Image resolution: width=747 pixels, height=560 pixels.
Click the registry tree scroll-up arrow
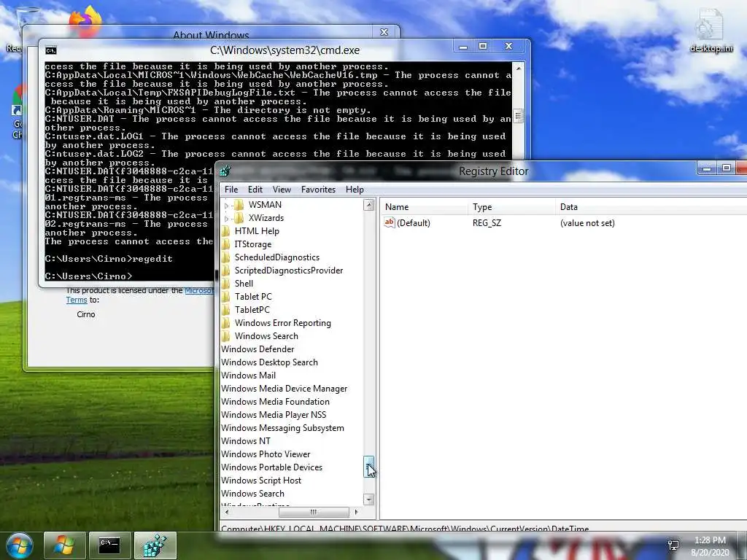(x=368, y=205)
